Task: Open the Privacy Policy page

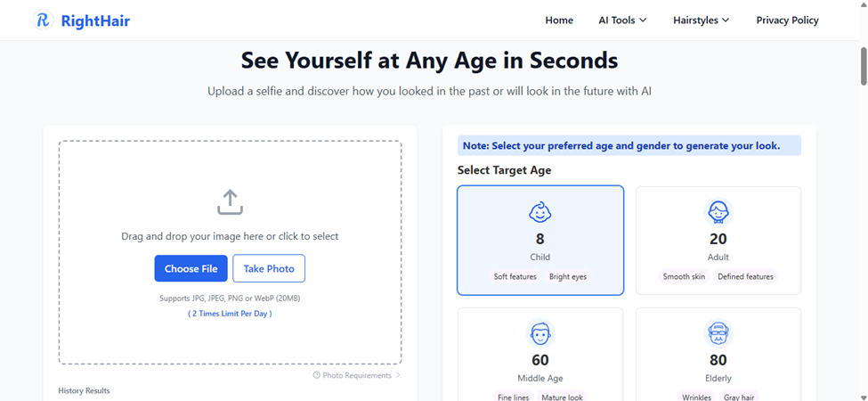Action: (787, 20)
